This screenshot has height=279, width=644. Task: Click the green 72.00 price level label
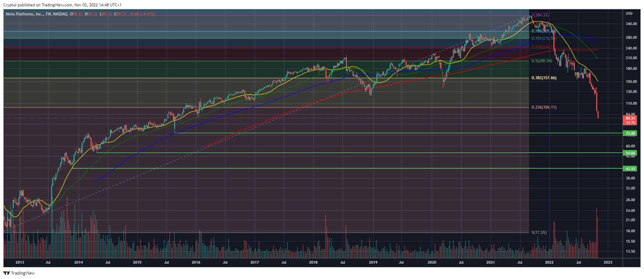tap(630, 133)
